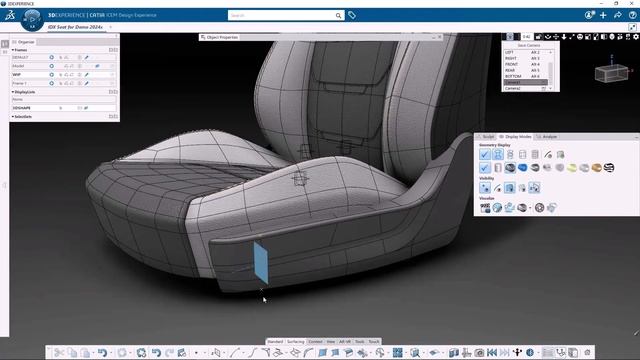Switch to the Display Modes tab
This screenshot has width=640, height=360.
click(516, 137)
